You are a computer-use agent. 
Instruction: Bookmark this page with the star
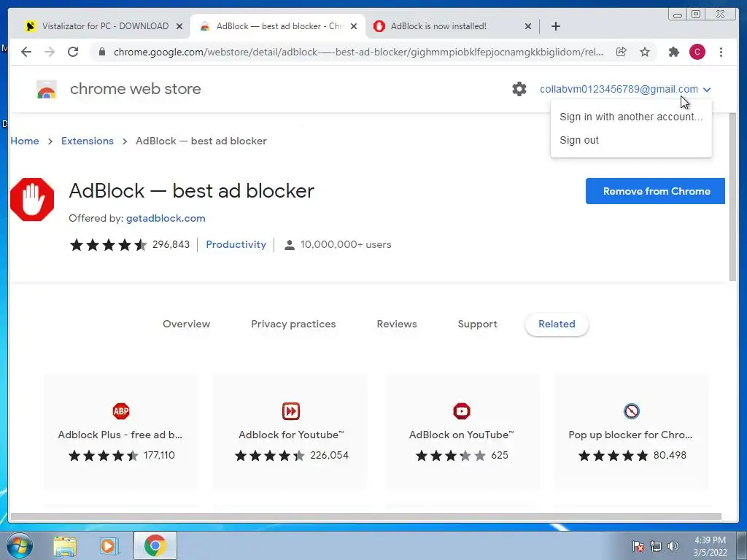(x=645, y=52)
